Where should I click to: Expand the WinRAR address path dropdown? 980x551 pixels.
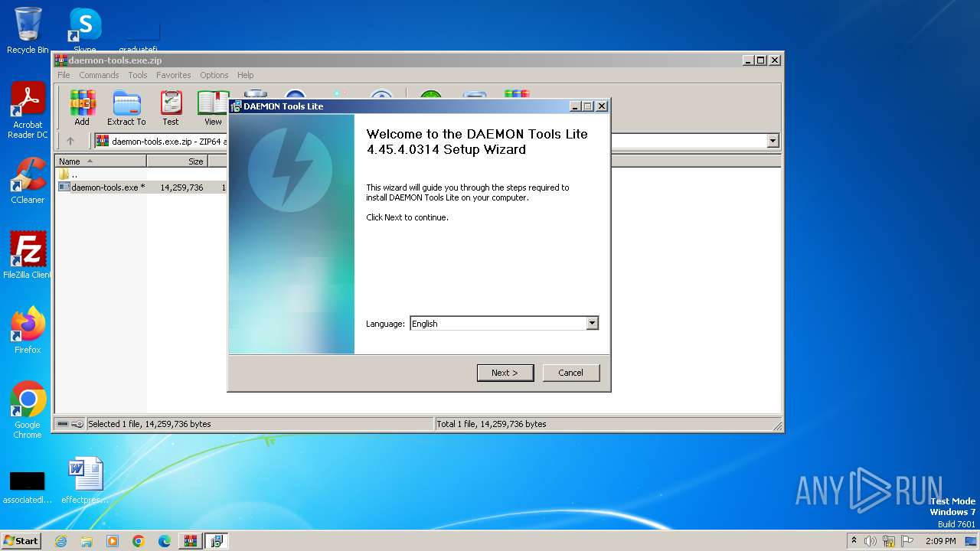point(773,141)
